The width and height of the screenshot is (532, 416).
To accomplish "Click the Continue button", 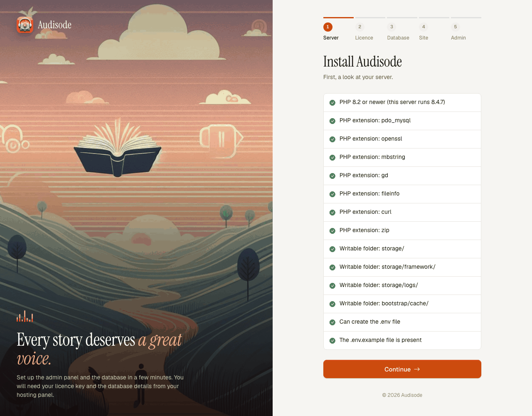I will (402, 369).
